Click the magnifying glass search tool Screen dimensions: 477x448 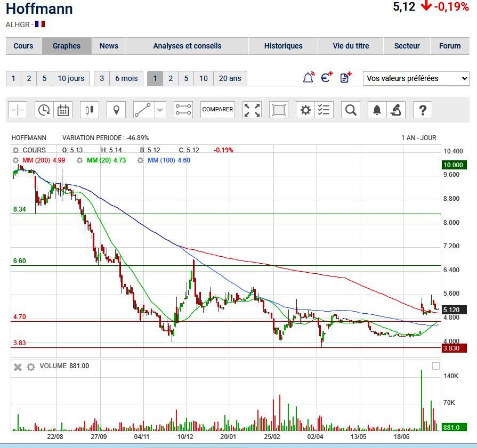coord(351,110)
